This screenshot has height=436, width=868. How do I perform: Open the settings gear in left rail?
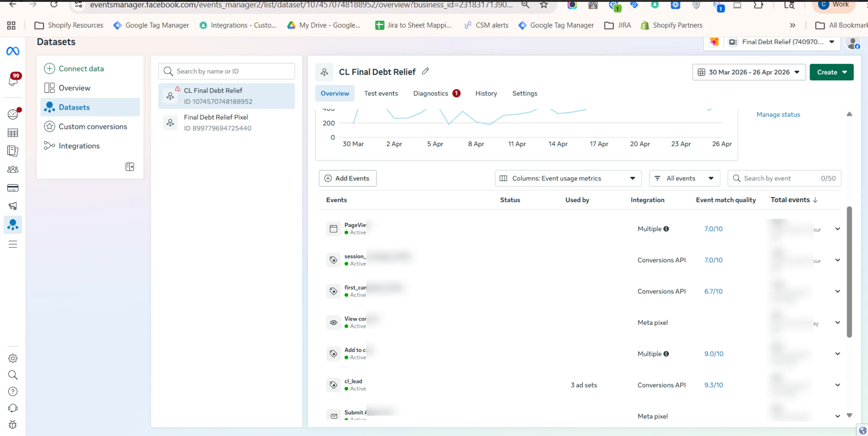[13, 358]
